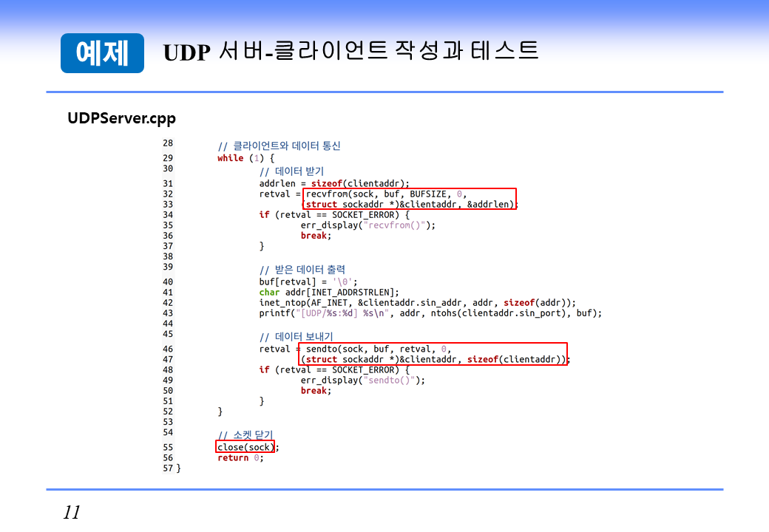Click '(struct sockaddr *)&clientaddr, &addrlen)' on line 33
The height and width of the screenshot is (532, 769).
coord(407,204)
